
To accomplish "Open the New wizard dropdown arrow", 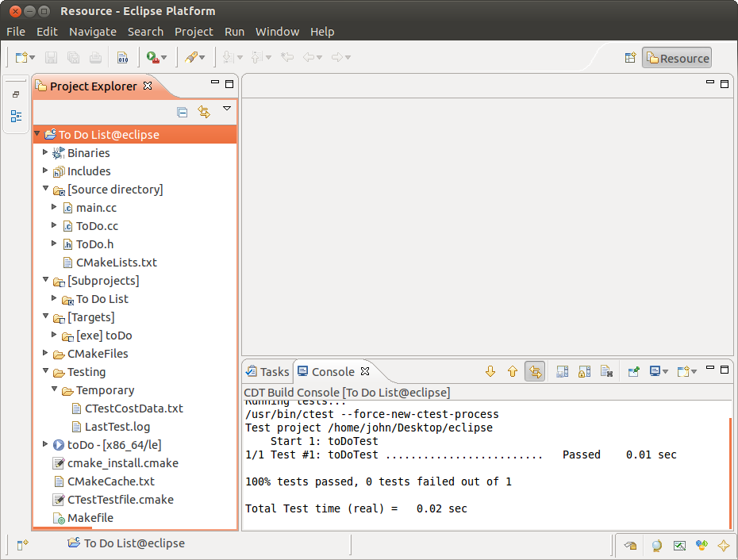I will 32,57.
